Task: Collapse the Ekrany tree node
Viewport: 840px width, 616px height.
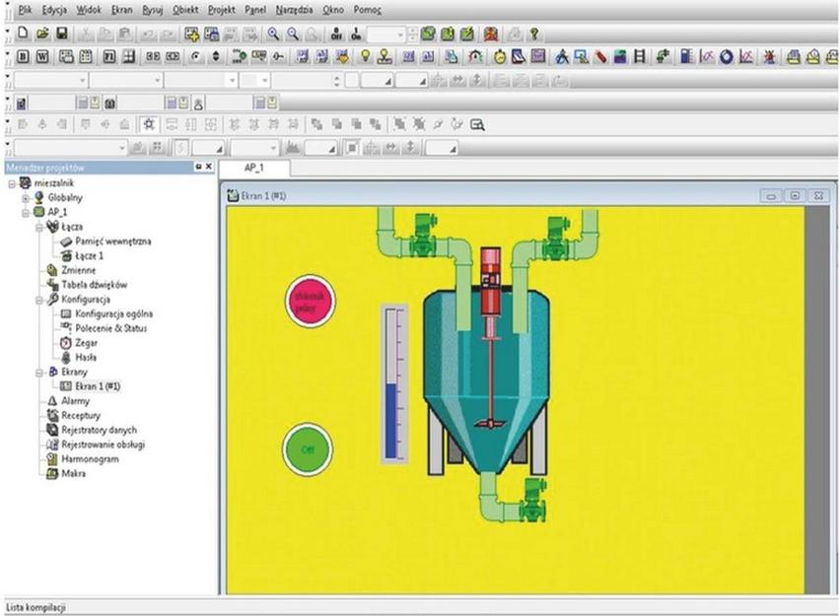Action: [37, 373]
